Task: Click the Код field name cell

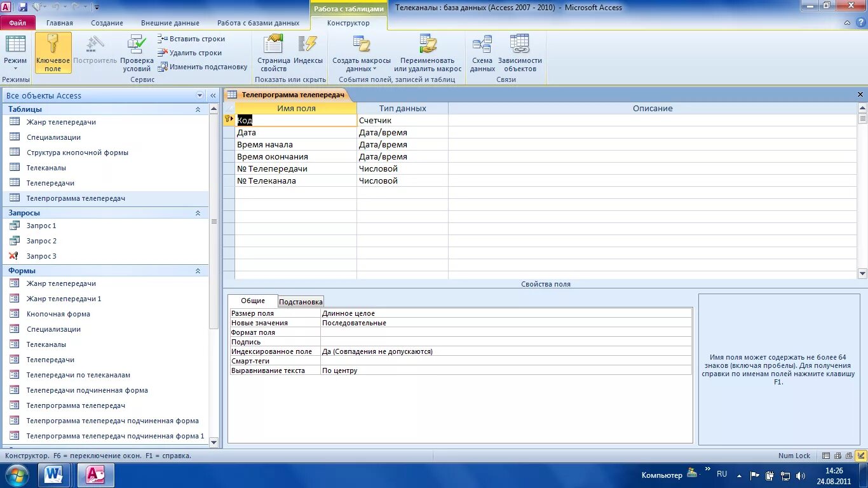Action: pyautogui.click(x=295, y=120)
